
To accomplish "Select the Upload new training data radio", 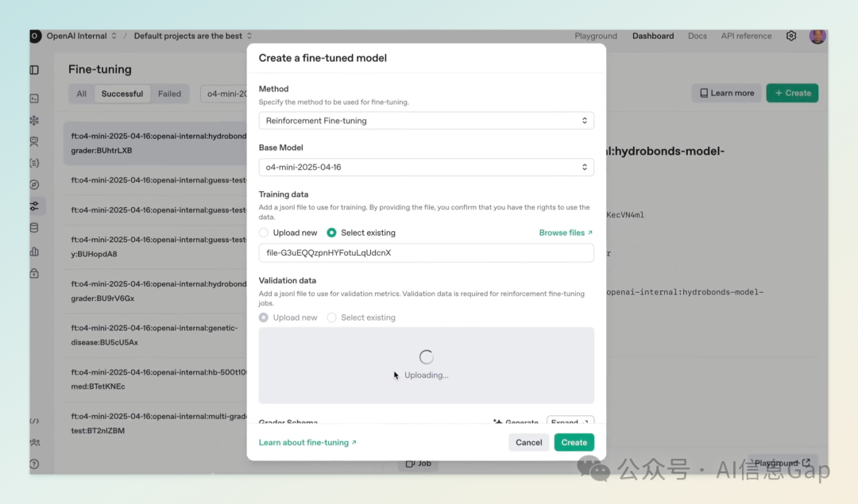I will (264, 233).
